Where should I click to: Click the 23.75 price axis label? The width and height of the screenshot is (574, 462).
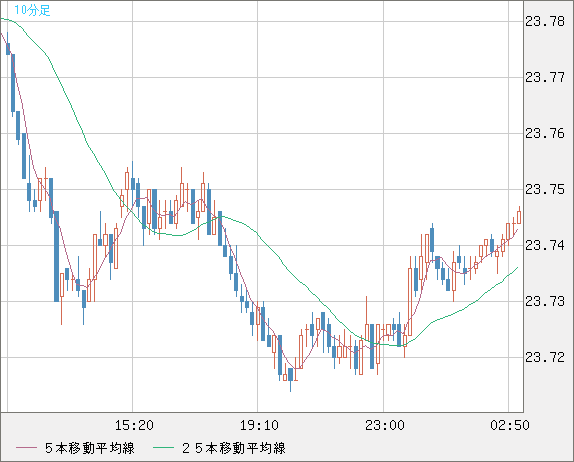click(545, 190)
